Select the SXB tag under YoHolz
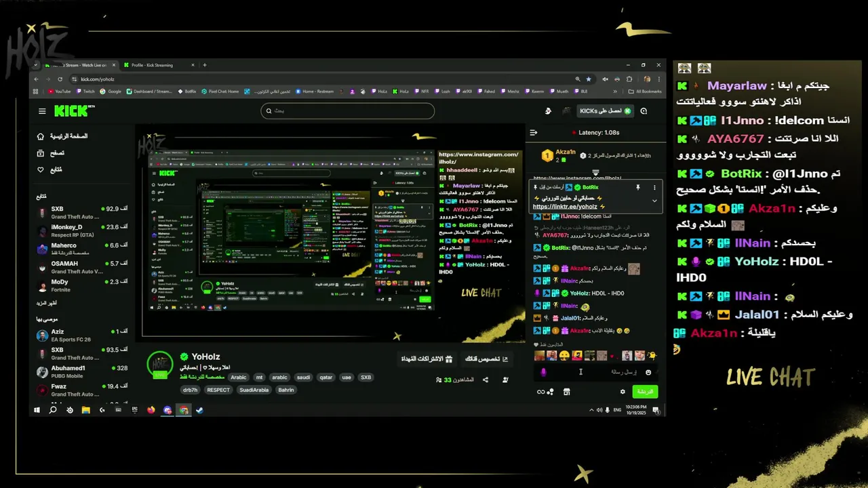Image resolution: width=868 pixels, height=488 pixels. tap(366, 378)
